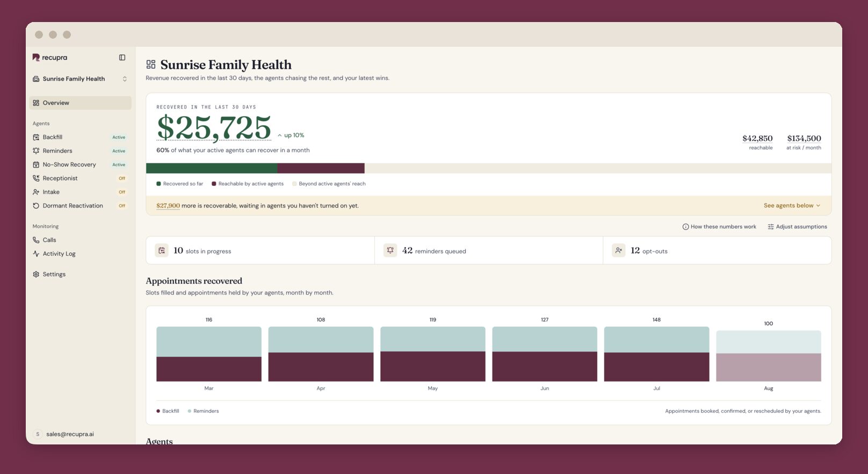Open the 42 reminders queued card

(x=489, y=250)
